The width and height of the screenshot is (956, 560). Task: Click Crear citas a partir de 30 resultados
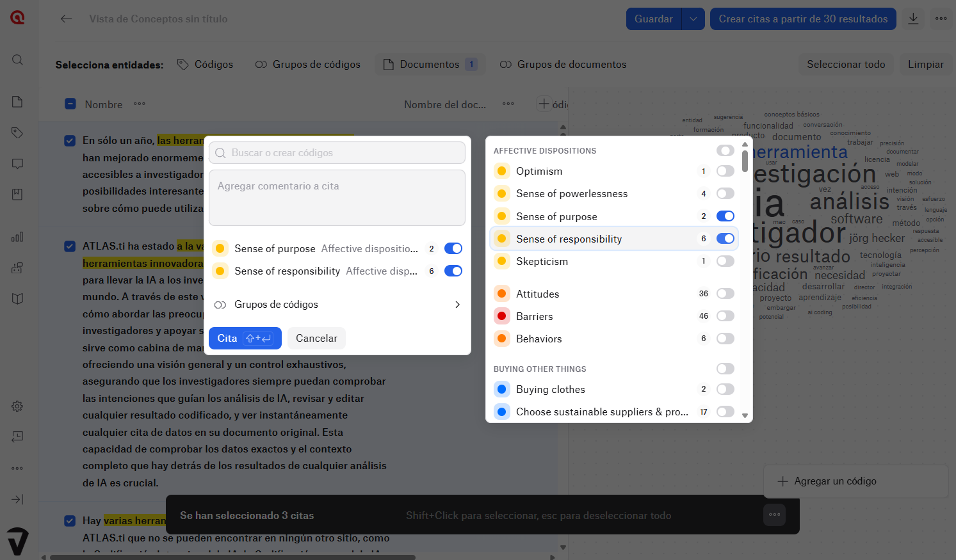pyautogui.click(x=803, y=19)
